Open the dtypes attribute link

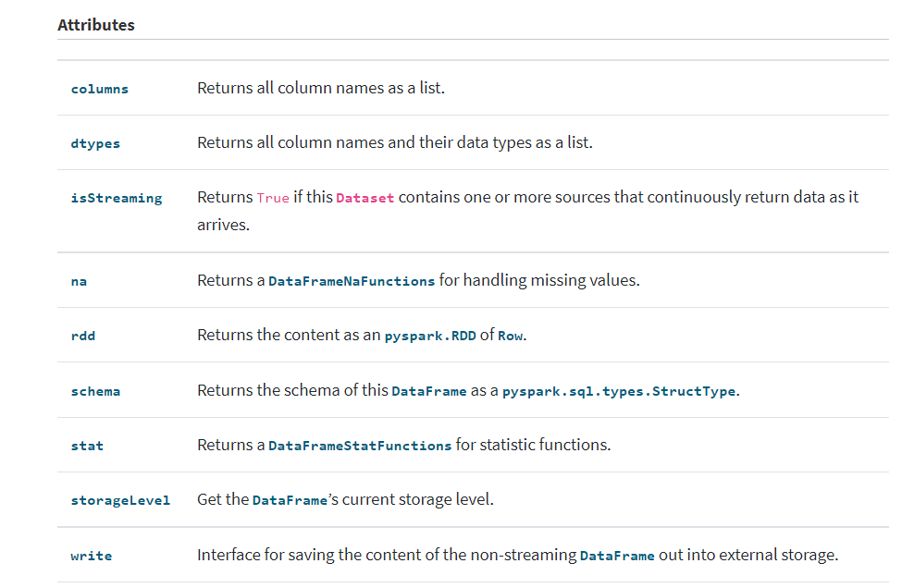[x=95, y=143]
